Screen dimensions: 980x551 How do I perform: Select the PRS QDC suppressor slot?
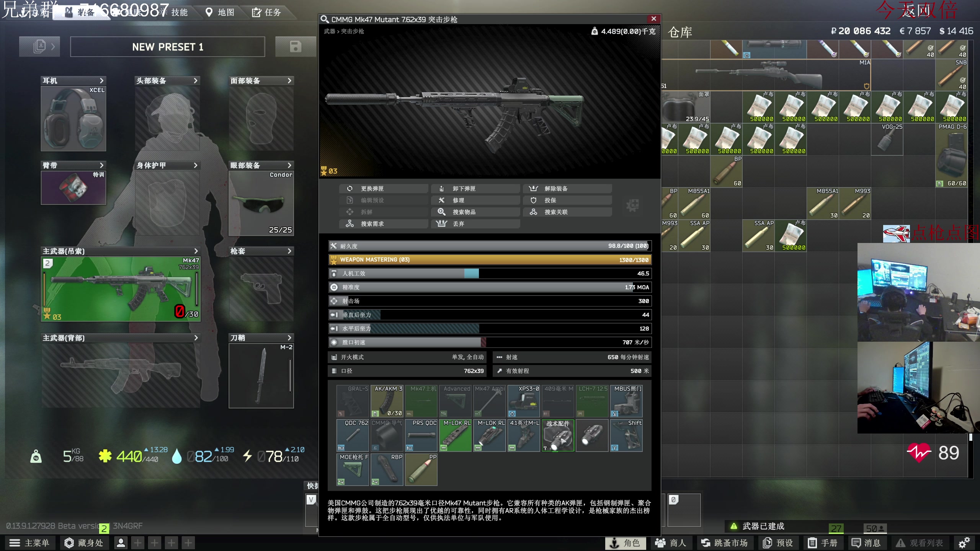tap(421, 435)
